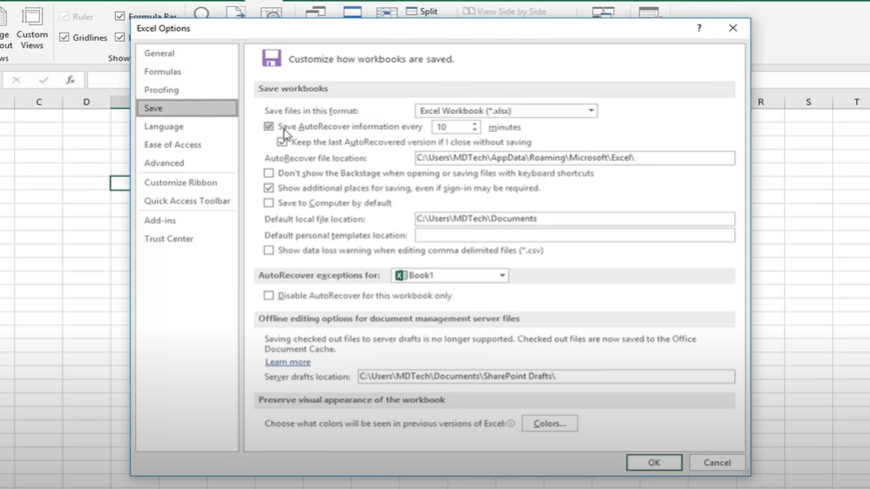Click View Side by Side in ribbon
The width and height of the screenshot is (870, 489).
(x=504, y=11)
